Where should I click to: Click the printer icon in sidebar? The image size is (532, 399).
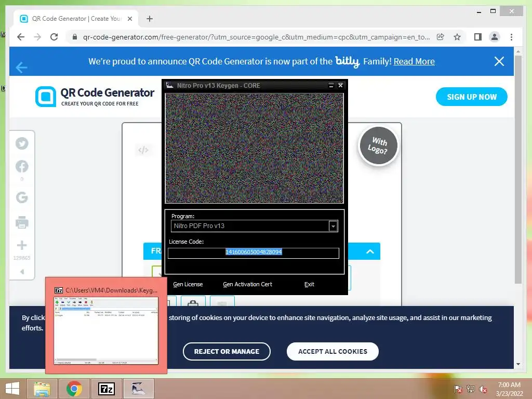[22, 222]
